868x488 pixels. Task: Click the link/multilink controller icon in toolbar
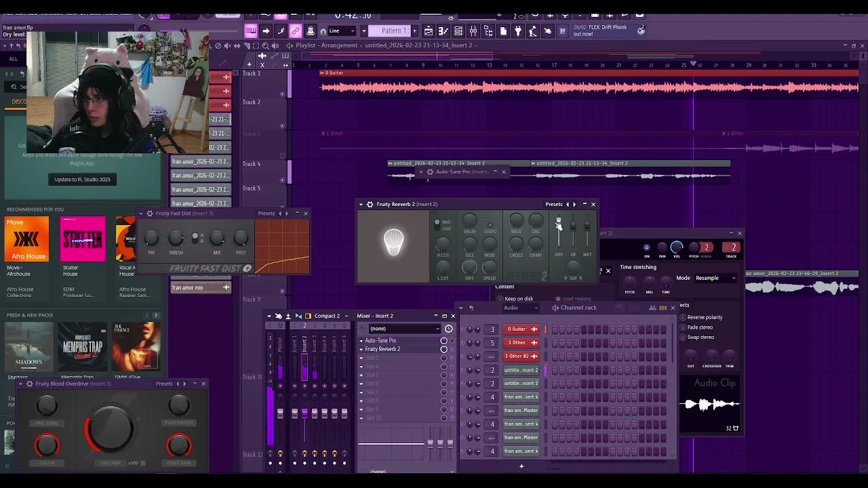click(295, 30)
